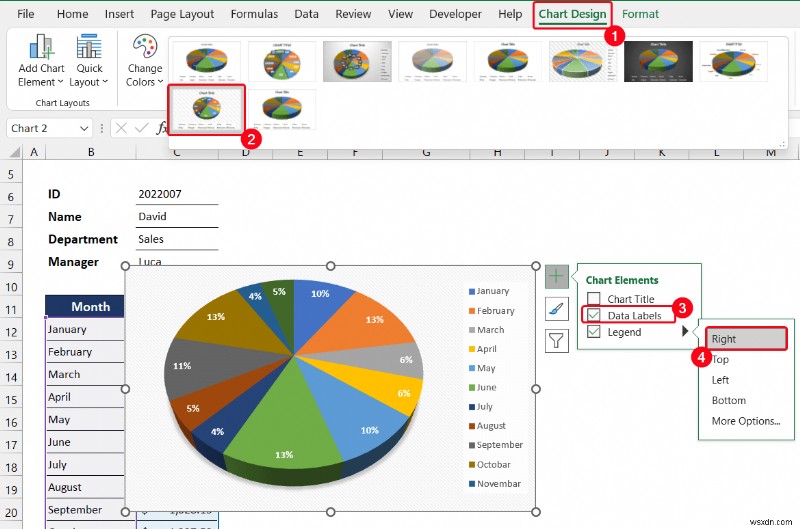This screenshot has height=529, width=800.
Task: Switch to the Review tab
Action: click(x=353, y=14)
